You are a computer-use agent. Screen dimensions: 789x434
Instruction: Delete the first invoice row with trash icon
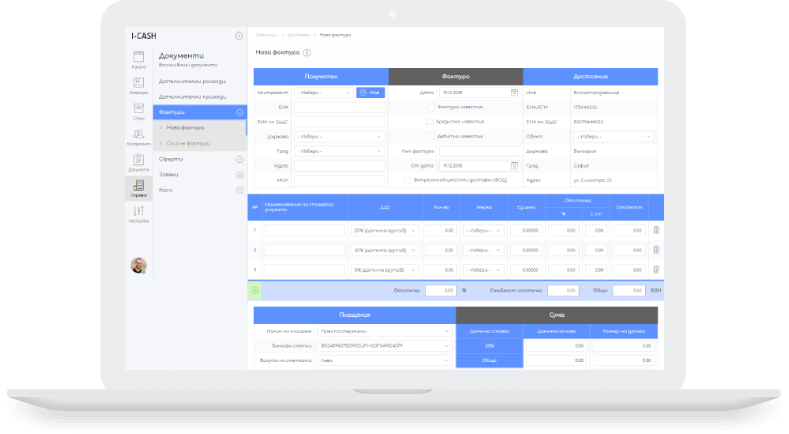656,230
